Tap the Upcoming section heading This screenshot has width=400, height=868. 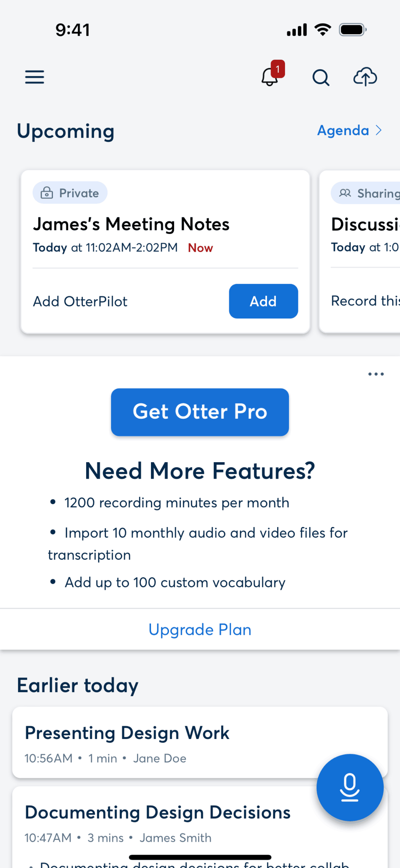[x=66, y=131]
